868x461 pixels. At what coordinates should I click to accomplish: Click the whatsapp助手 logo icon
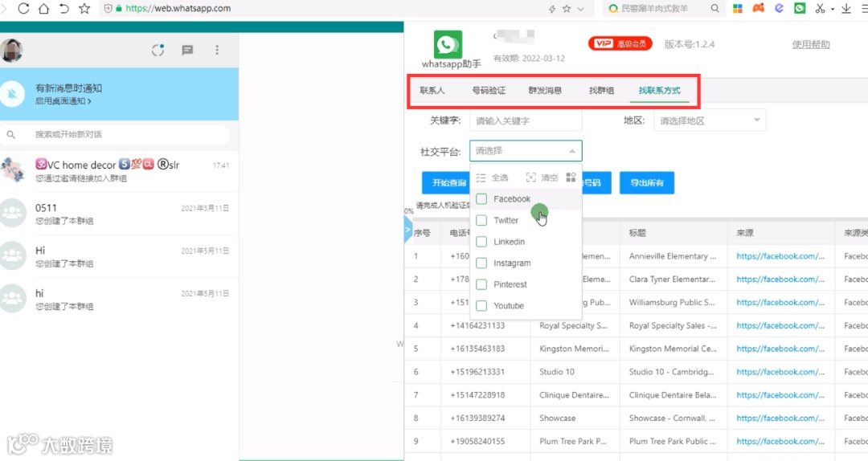(x=448, y=45)
